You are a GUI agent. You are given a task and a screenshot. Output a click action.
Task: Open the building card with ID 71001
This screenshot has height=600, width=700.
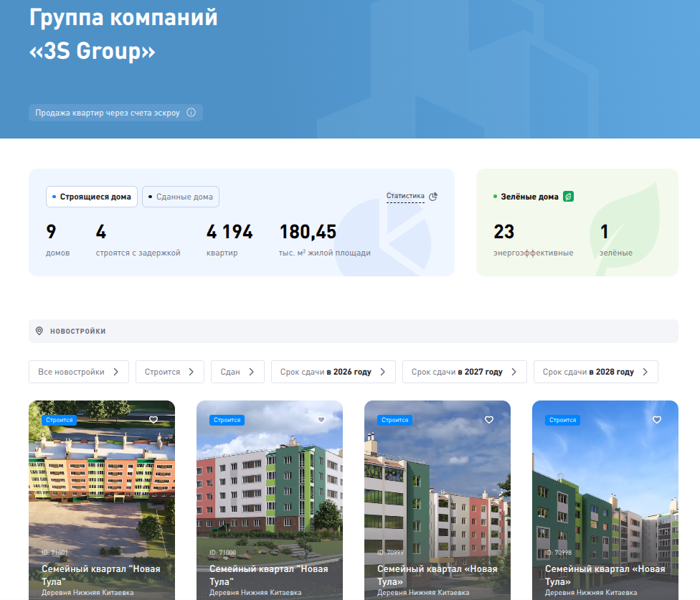[102, 500]
